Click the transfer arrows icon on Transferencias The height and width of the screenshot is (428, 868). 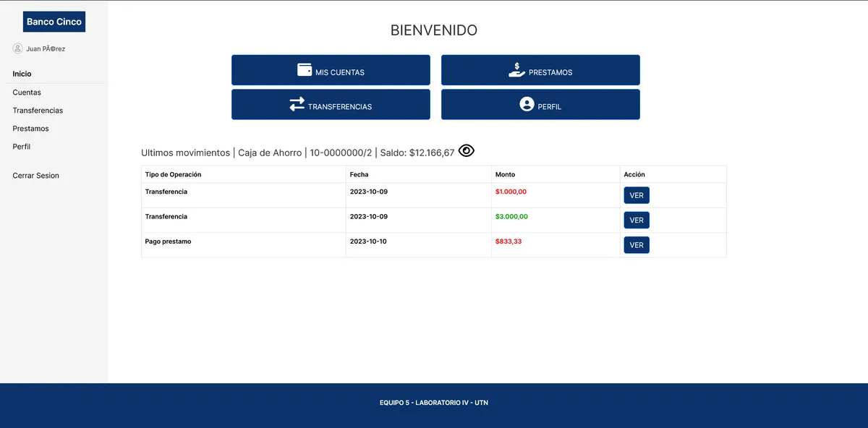click(x=297, y=104)
